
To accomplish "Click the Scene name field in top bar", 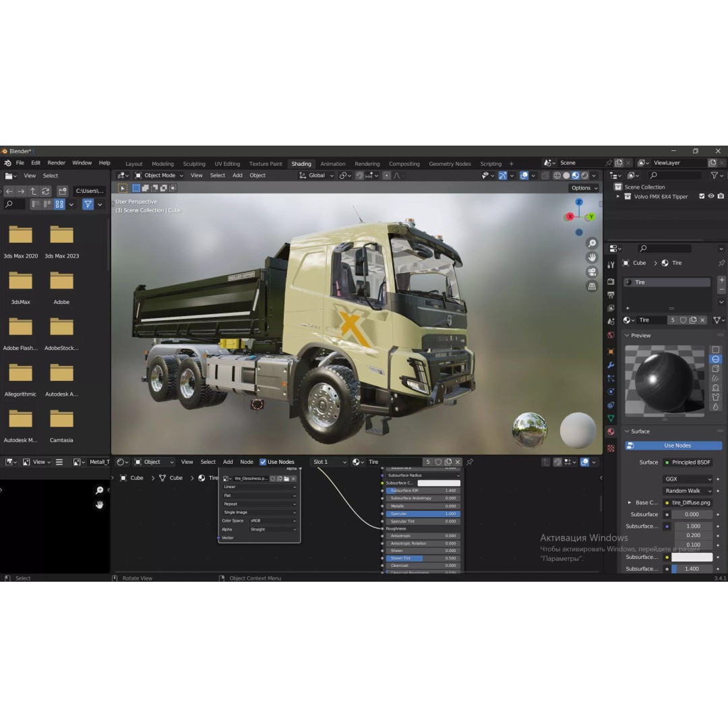I will (x=580, y=163).
